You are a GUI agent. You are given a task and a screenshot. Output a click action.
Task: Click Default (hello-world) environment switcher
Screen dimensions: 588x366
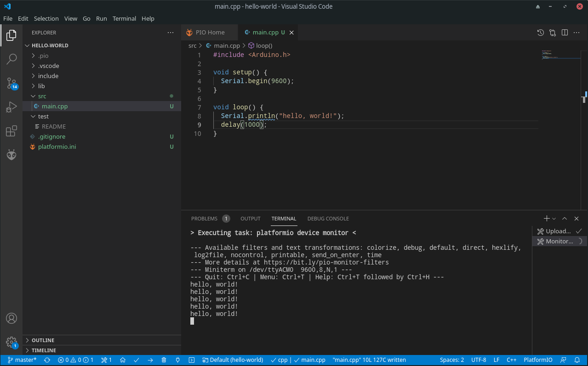click(x=233, y=360)
